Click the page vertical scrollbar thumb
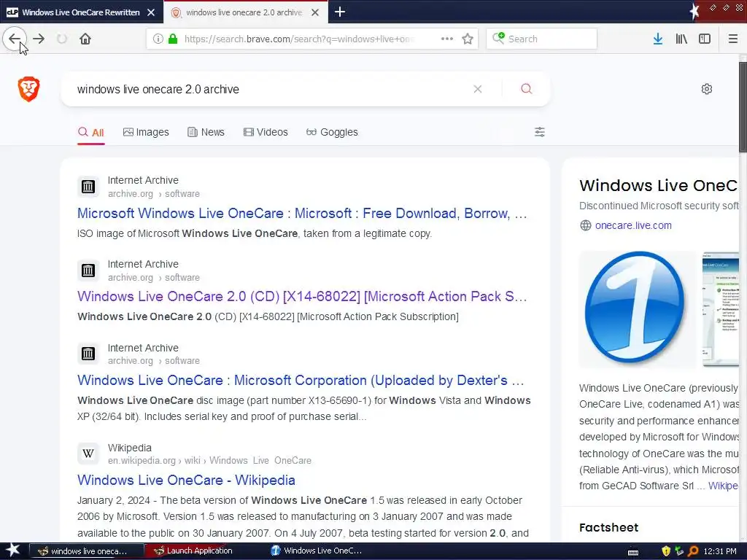The width and height of the screenshot is (747, 560). point(743,107)
